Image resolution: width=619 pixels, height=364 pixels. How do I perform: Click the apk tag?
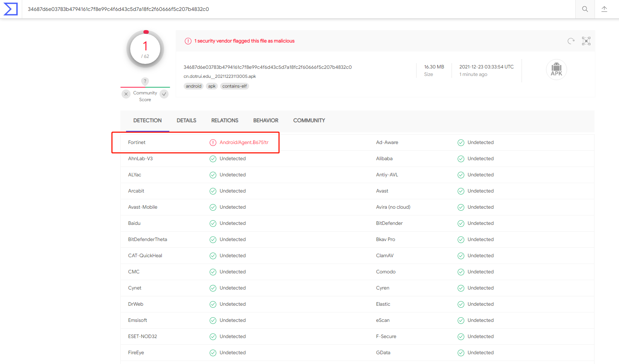click(x=212, y=86)
